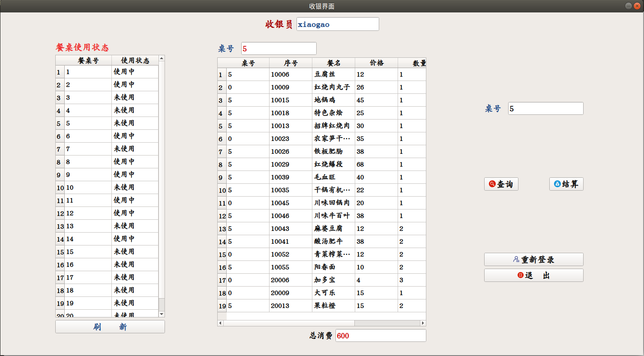
Task: Select the 地锅鸡 dish cell
Action: pyautogui.click(x=334, y=100)
